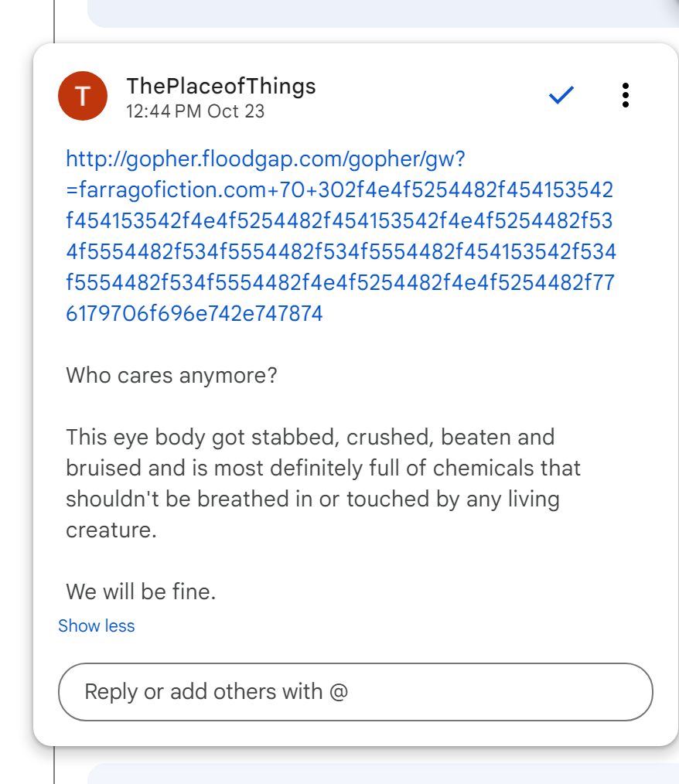Screen dimensions: 679x784
Task: Click the link line starting 'f454153542f4e4f'
Action: [x=339, y=221]
